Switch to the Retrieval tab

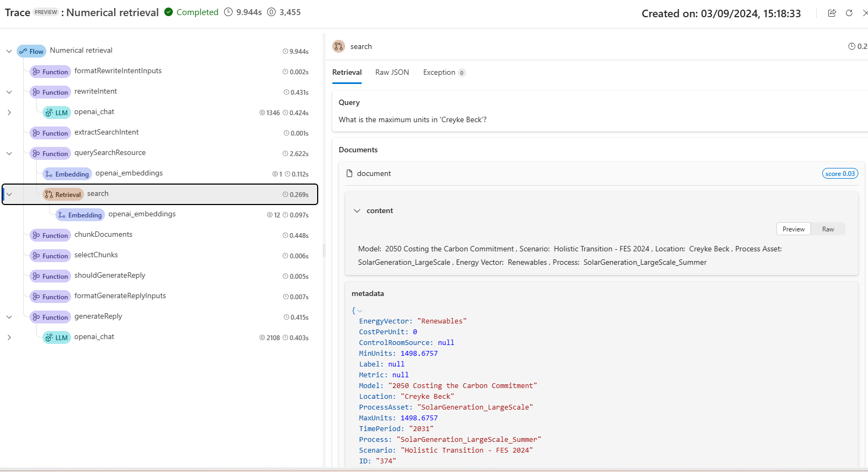347,72
